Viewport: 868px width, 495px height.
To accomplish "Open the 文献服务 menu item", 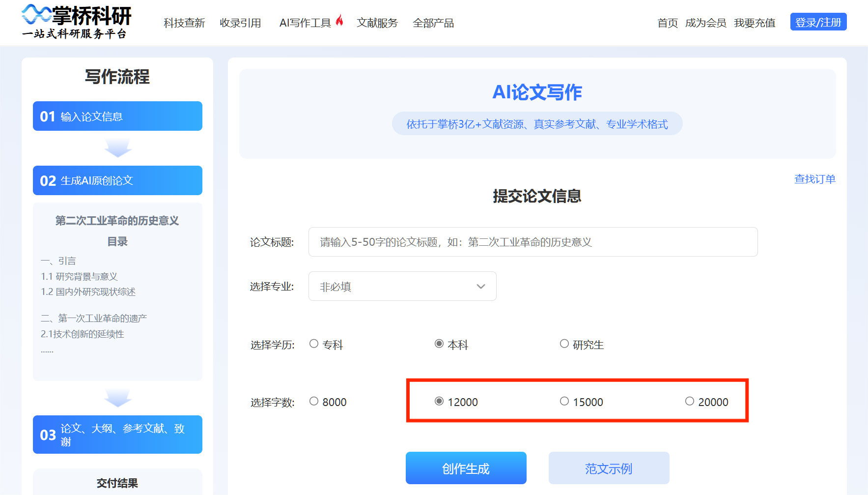I will (x=377, y=23).
